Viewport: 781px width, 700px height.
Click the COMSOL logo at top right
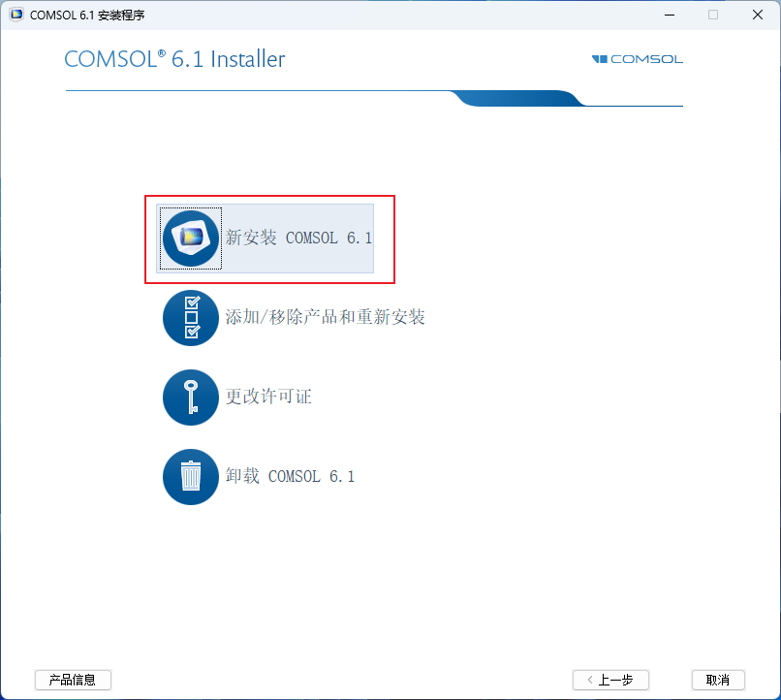pyautogui.click(x=637, y=59)
